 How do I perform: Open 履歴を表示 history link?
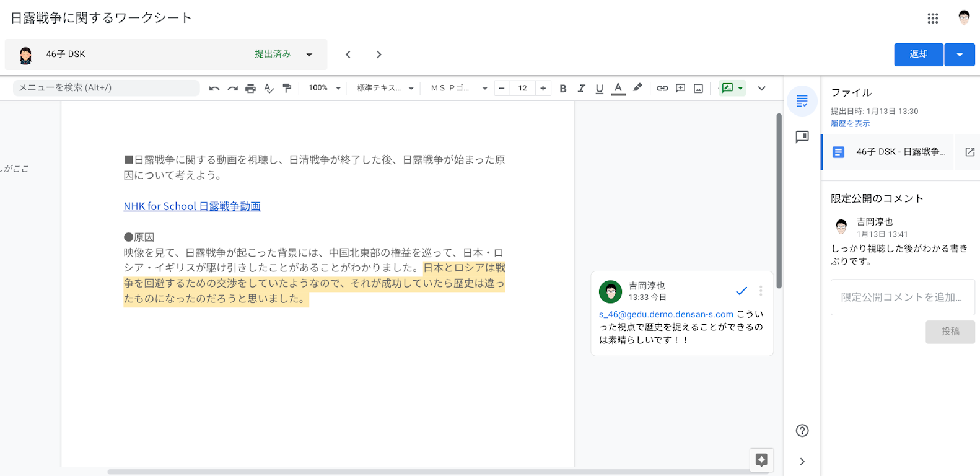tap(850, 124)
